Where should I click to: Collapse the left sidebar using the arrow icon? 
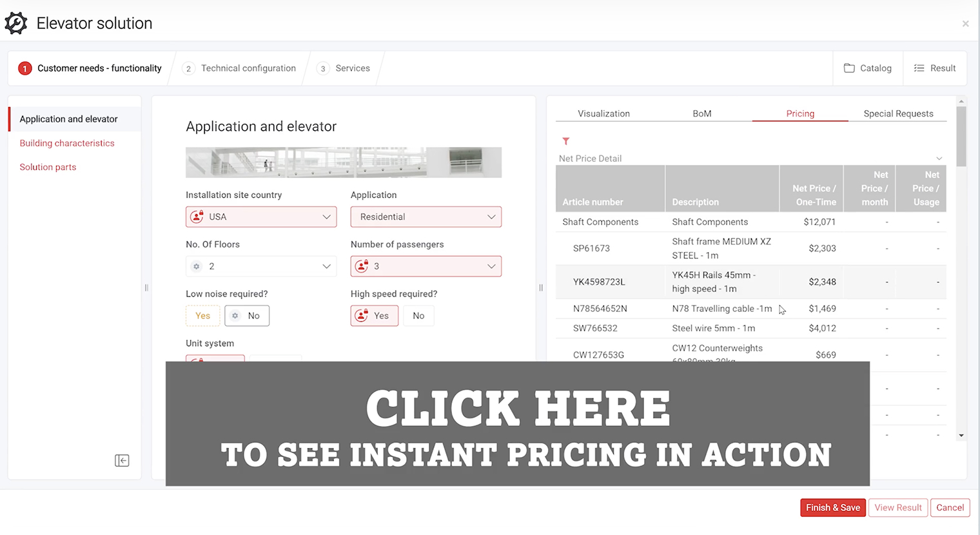point(122,460)
